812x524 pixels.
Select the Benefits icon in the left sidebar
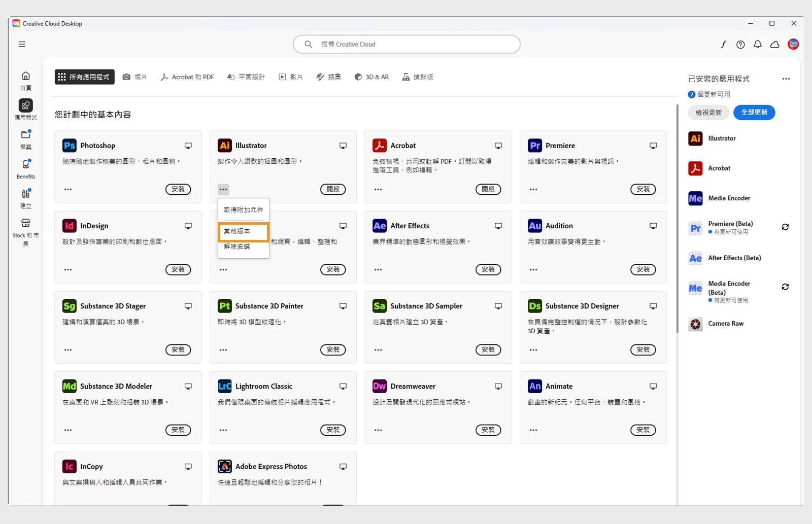tap(25, 165)
